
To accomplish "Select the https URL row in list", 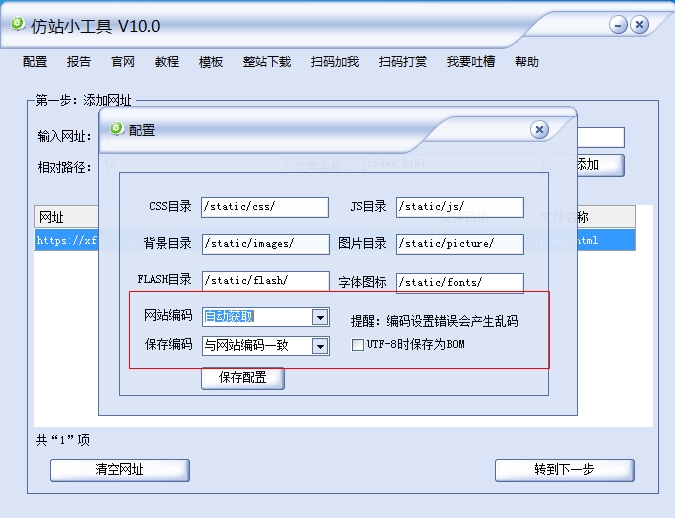I will pos(334,240).
